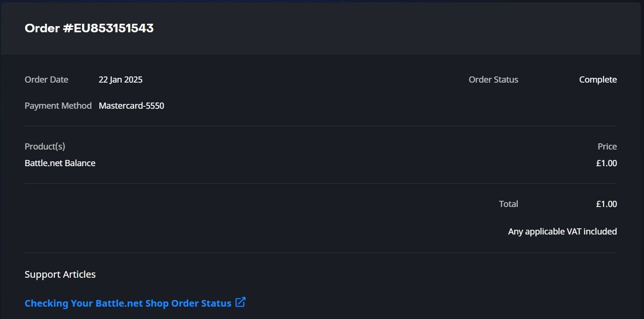Click the Payment Method label

pyautogui.click(x=58, y=106)
